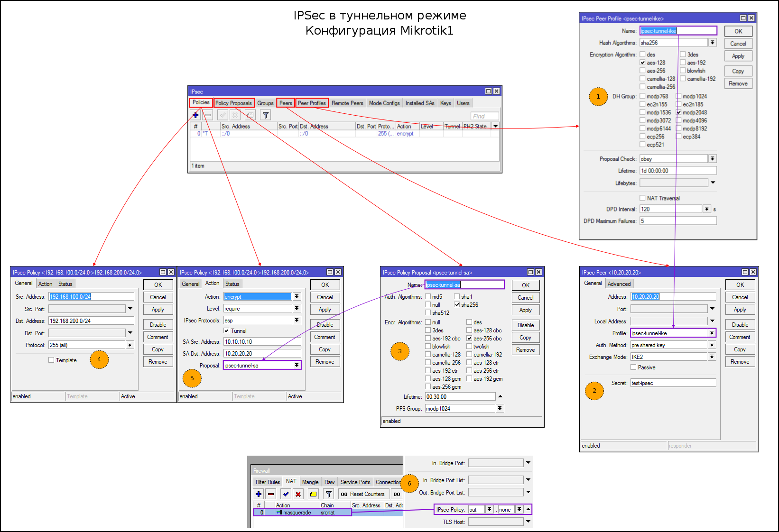Maximize the IPsec Policy Proposal window
The width and height of the screenshot is (779, 532).
pyautogui.click(x=531, y=272)
